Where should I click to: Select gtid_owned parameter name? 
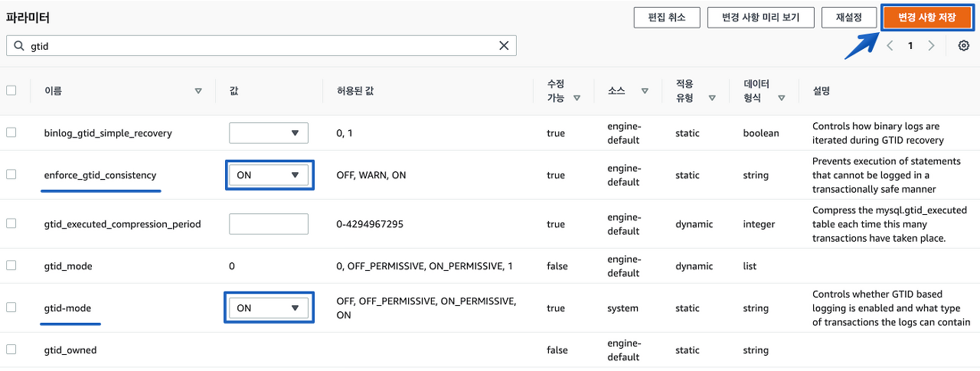[x=70, y=350]
